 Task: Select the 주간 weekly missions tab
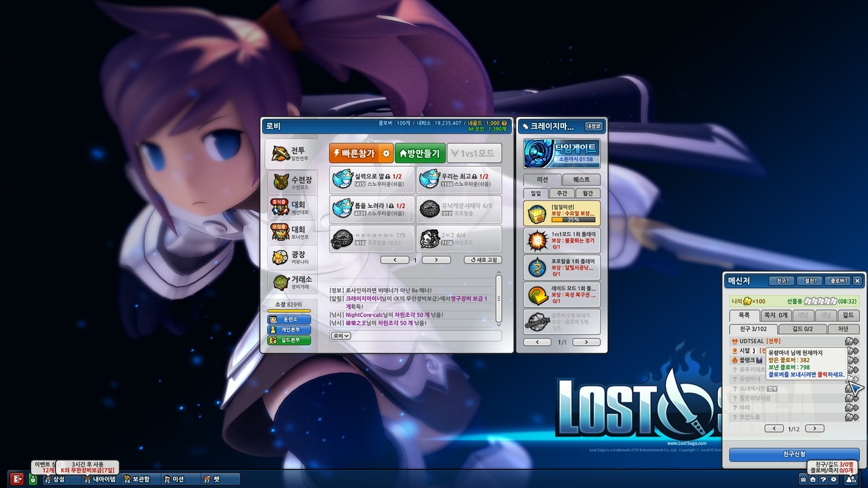[x=562, y=193]
